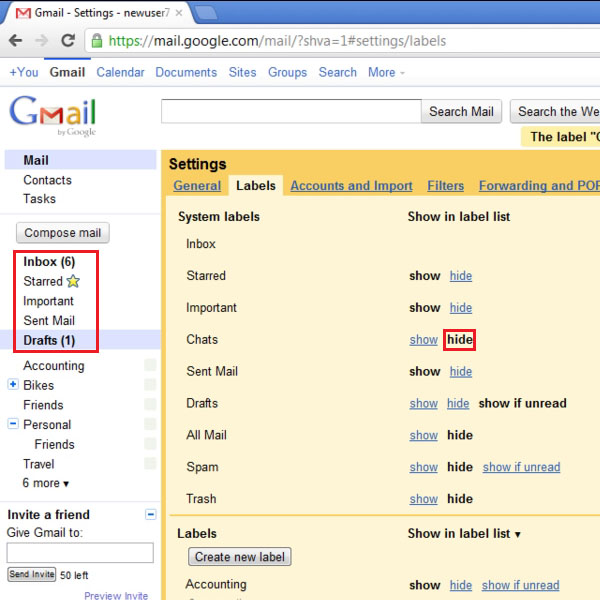Close the Gmail Settings browser tab
600x600 pixels.
pos(179,13)
